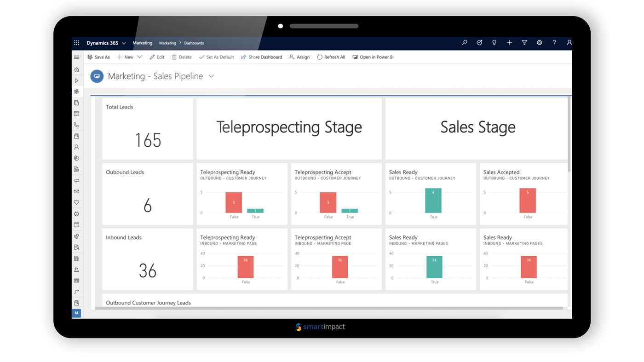Click red bar in inbound Teleprospecting Accept chart
Viewport: 644px width, 362px height.
point(340,267)
